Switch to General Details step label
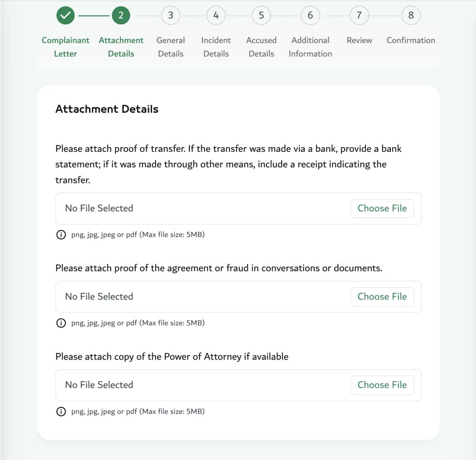 click(170, 47)
